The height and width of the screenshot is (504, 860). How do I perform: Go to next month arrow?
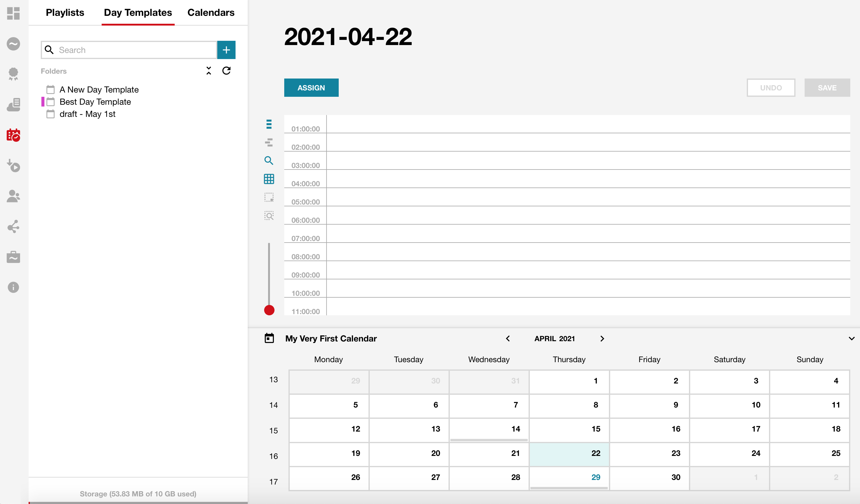602,338
